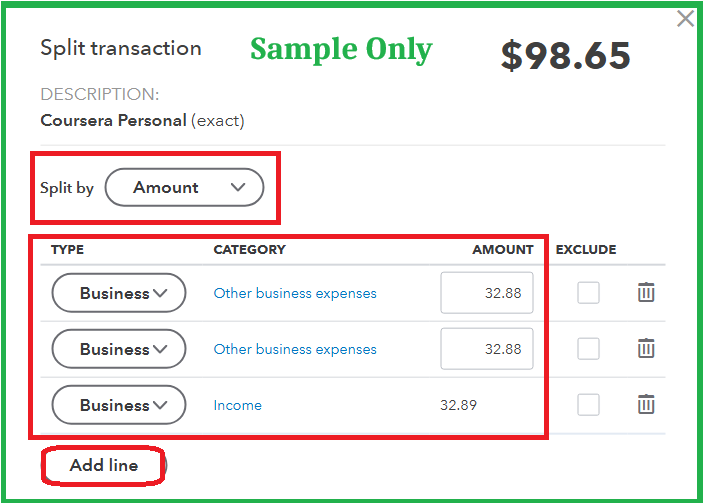Open the second row Business type dropdown
This screenshot has height=503, width=703.
[x=119, y=349]
